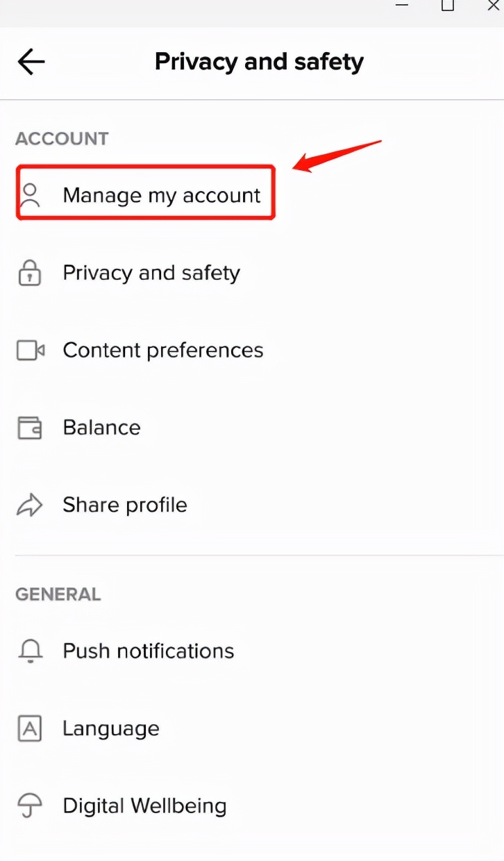The height and width of the screenshot is (861, 504).
Task: Click the video camera icon for Content preferences
Action: (x=31, y=351)
